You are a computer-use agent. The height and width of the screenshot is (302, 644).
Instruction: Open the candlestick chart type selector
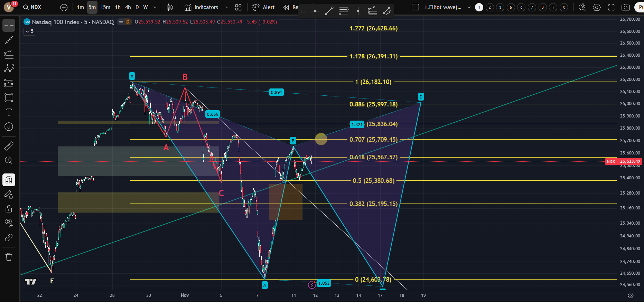pos(170,7)
